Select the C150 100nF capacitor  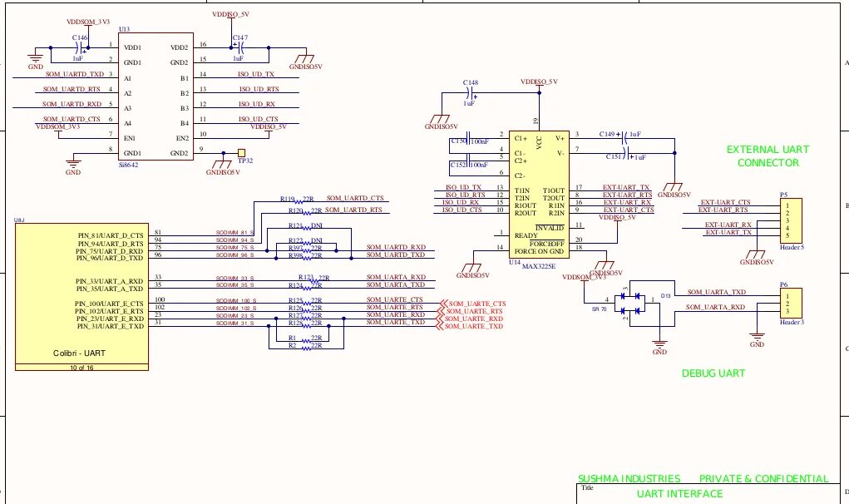coord(468,138)
